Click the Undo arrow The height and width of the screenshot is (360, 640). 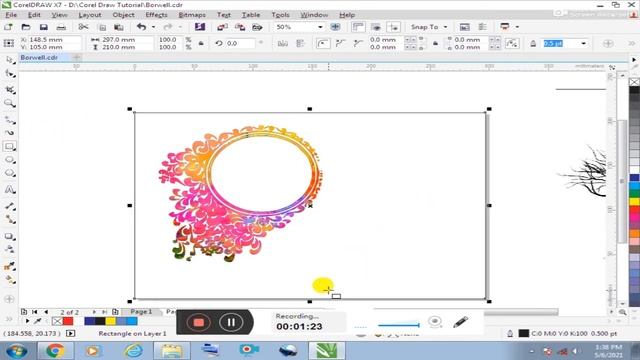point(141,27)
